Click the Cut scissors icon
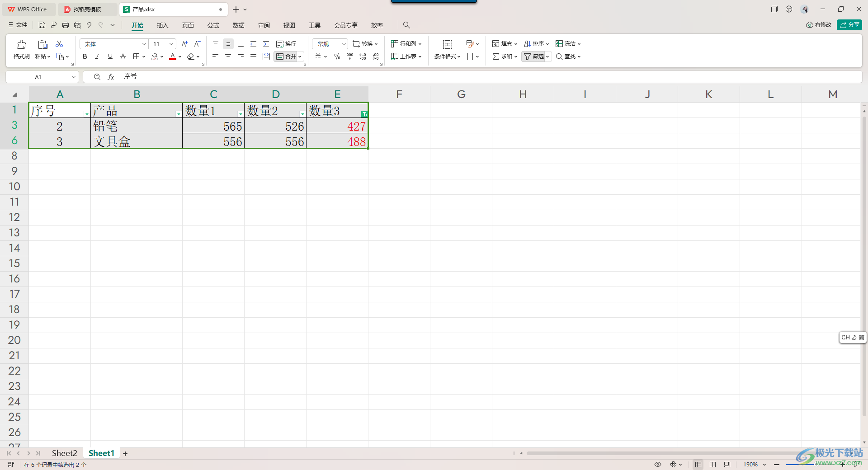Viewport: 868px width, 470px height. tap(59, 44)
